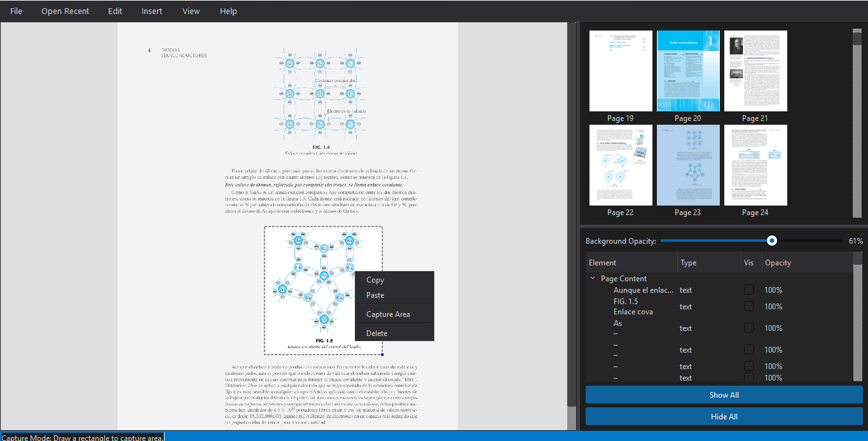
Task: Open the Open Recent menu
Action: click(65, 11)
